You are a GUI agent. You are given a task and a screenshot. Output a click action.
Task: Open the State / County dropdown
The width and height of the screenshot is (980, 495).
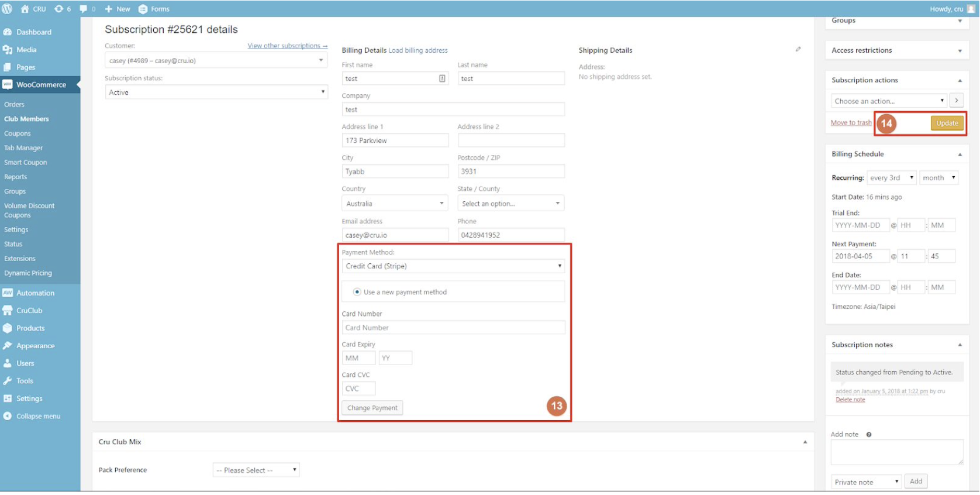point(510,204)
